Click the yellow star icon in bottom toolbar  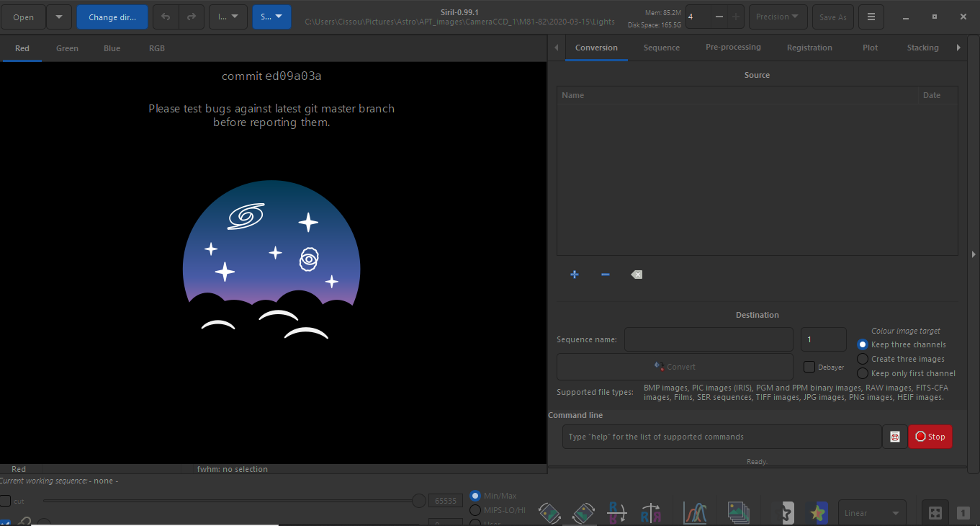(817, 512)
